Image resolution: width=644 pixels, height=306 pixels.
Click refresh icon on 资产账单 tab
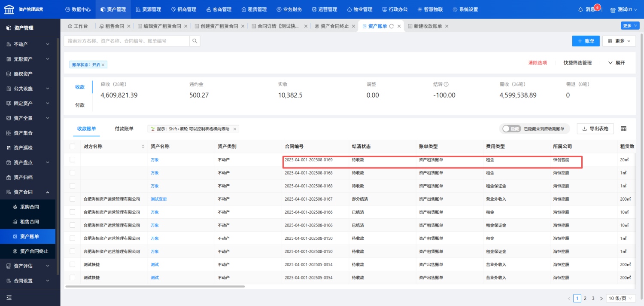(391, 26)
